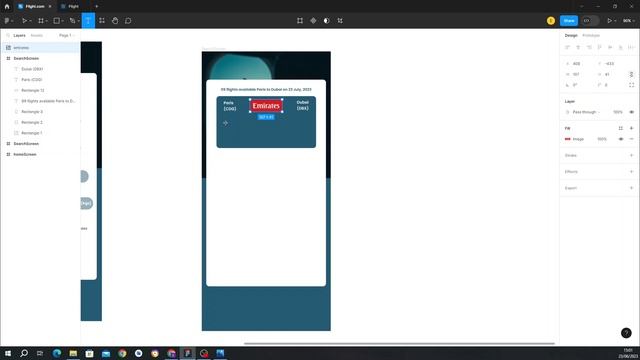Click the crop image icon in center toolbar
This screenshot has width=640, height=360.
coord(300,21)
